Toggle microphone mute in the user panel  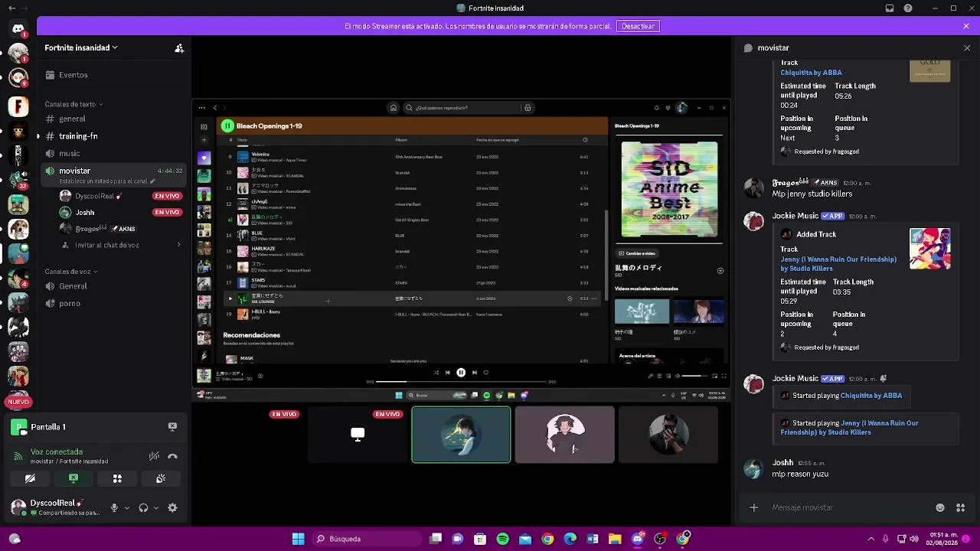(x=114, y=507)
